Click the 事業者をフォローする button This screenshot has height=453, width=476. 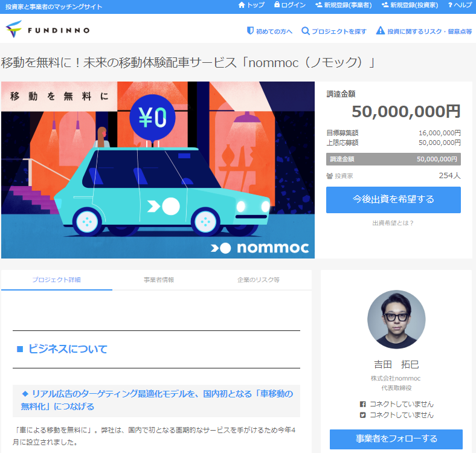[x=396, y=439]
